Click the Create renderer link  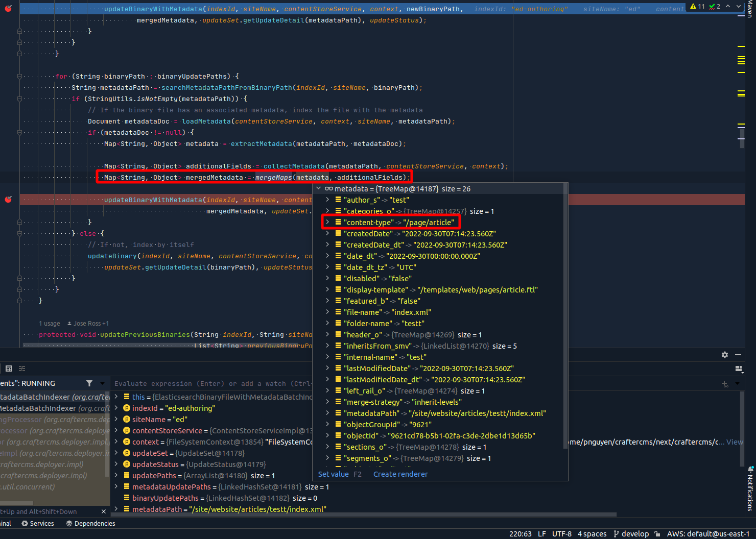click(400, 474)
